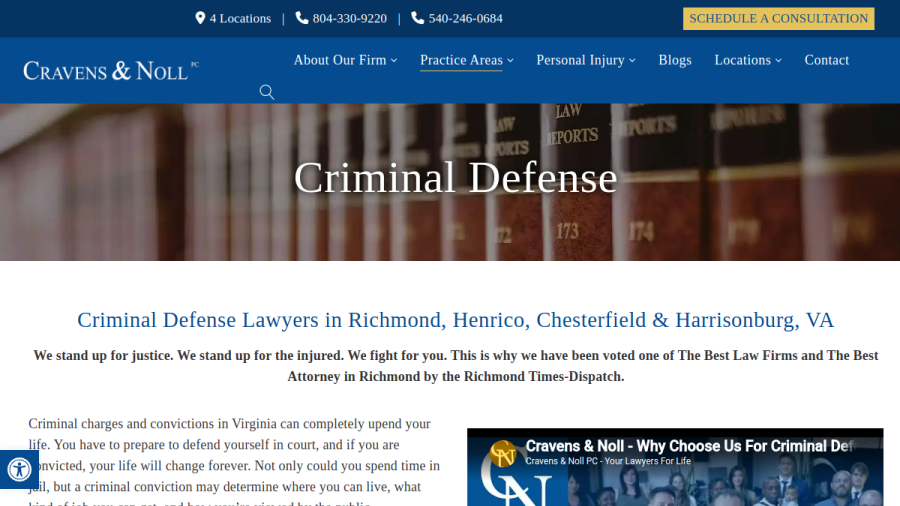The image size is (900, 506).
Task: Click the location pin icon
Action: pos(200,18)
